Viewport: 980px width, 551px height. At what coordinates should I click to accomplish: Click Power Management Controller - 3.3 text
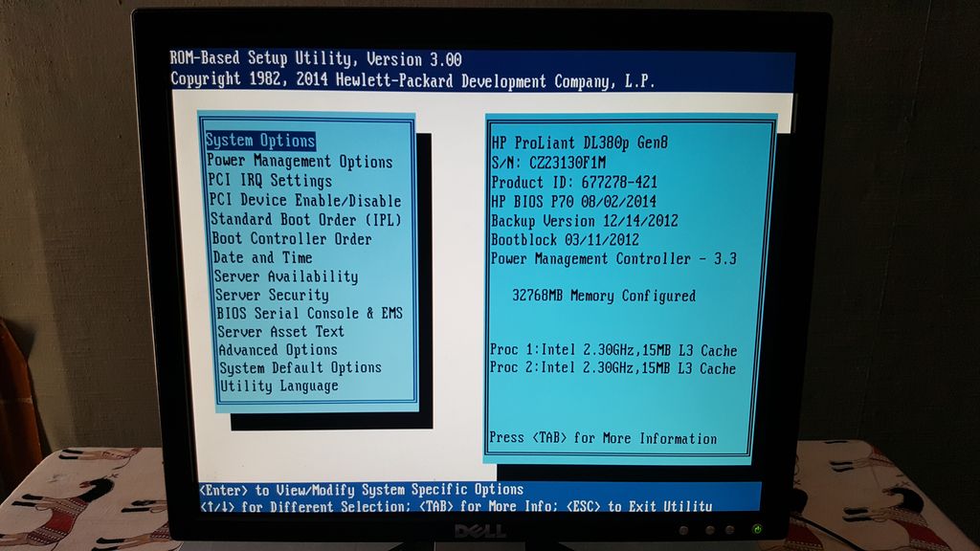tap(613, 258)
